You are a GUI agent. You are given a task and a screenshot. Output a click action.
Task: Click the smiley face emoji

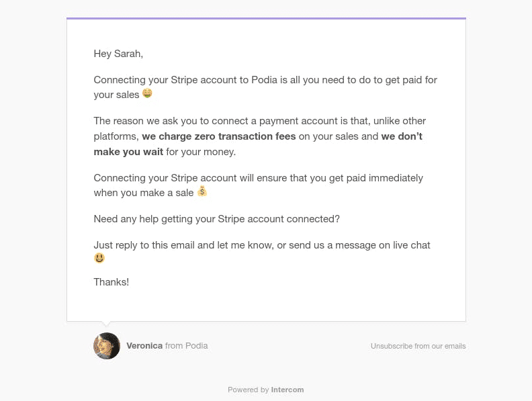tap(99, 258)
